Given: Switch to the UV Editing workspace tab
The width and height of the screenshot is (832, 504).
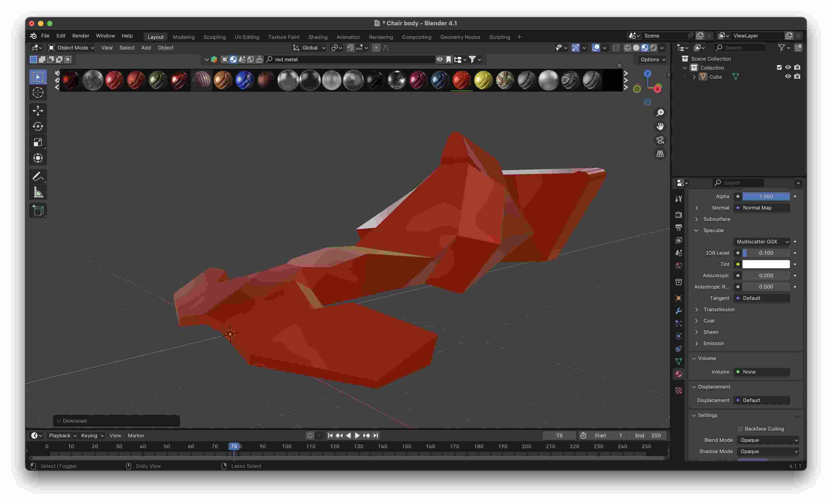Looking at the screenshot, I should (247, 37).
